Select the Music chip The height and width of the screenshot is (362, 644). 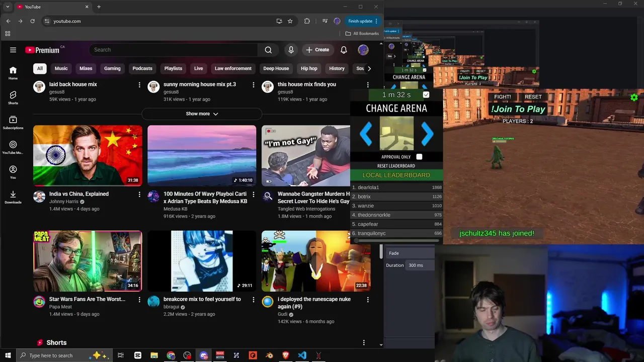point(61,68)
